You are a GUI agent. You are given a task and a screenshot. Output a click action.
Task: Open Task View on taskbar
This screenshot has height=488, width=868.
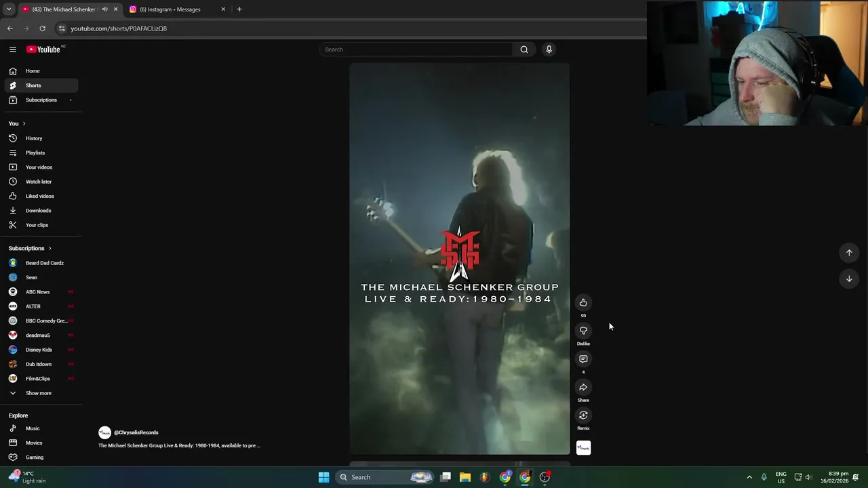pyautogui.click(x=446, y=477)
